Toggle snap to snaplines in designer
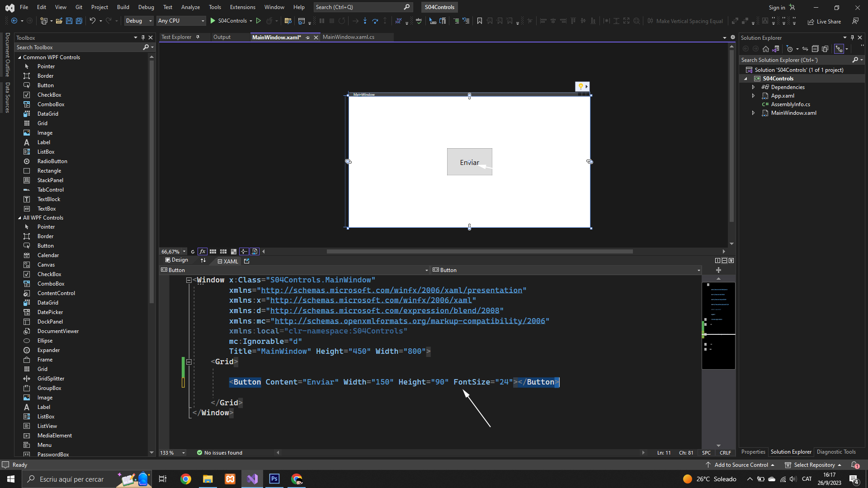 click(x=244, y=252)
